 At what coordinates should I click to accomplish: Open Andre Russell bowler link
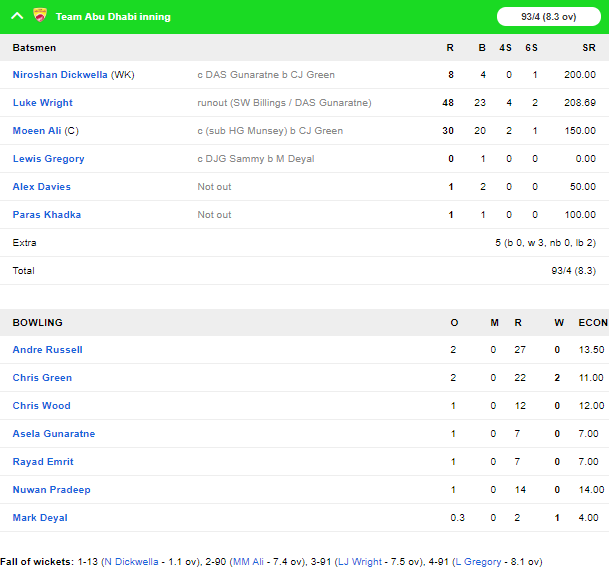[x=47, y=350]
